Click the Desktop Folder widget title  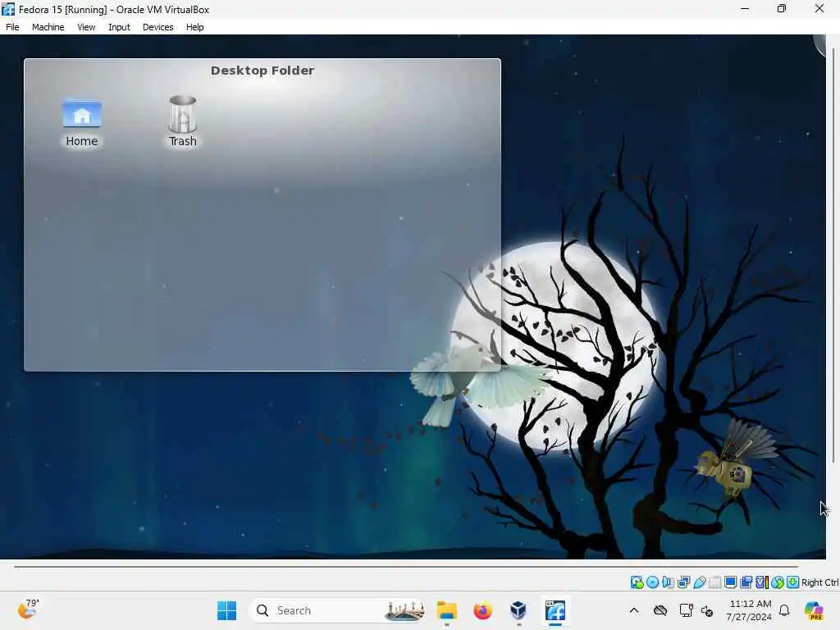coord(262,71)
